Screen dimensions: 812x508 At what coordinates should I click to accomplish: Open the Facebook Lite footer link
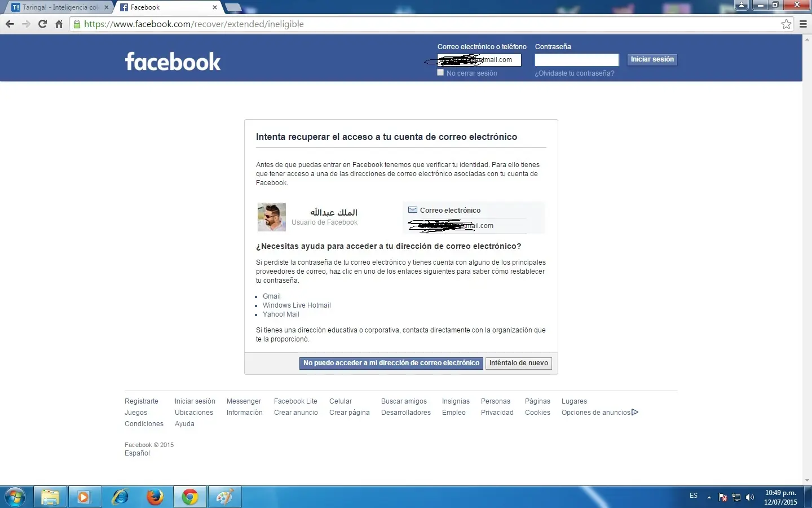pos(295,401)
